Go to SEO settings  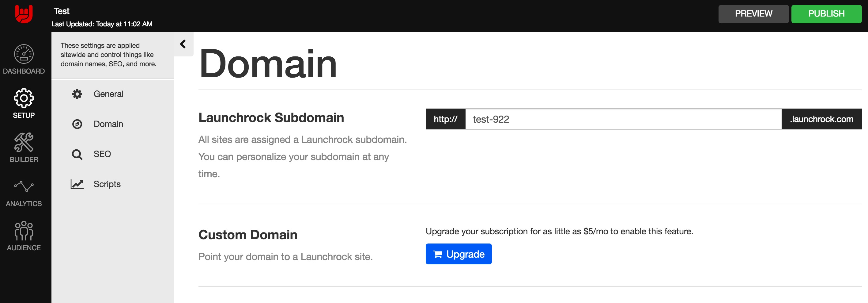coord(102,154)
